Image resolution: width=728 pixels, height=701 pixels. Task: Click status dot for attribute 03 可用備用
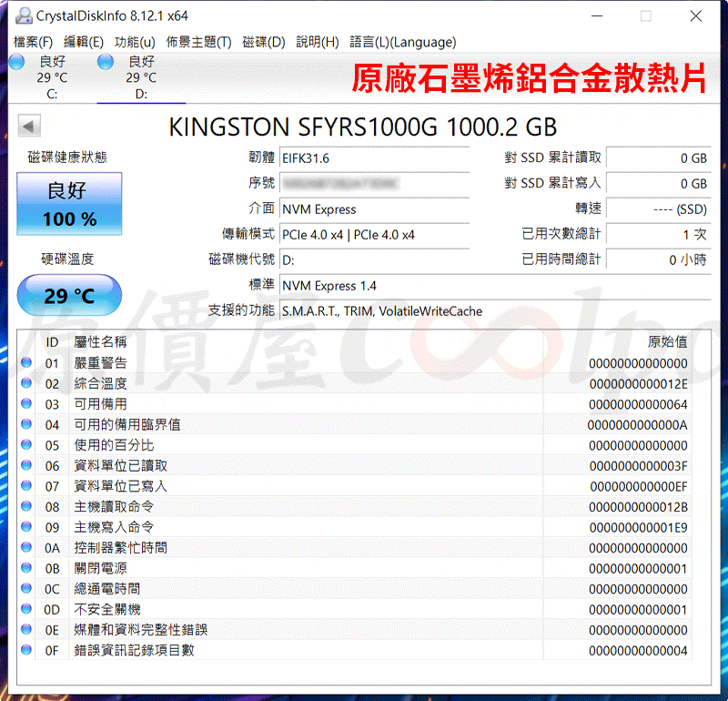click(26, 403)
